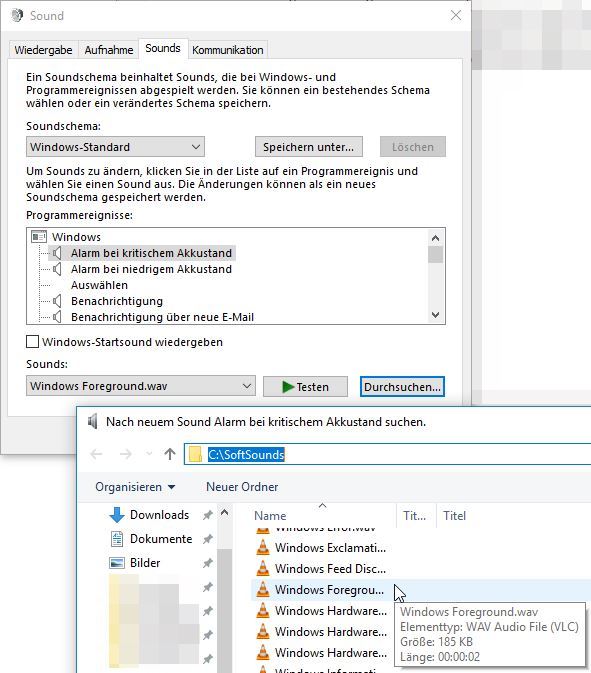Click the folder icon in address bar
The width and height of the screenshot is (591, 673).
coord(195,454)
